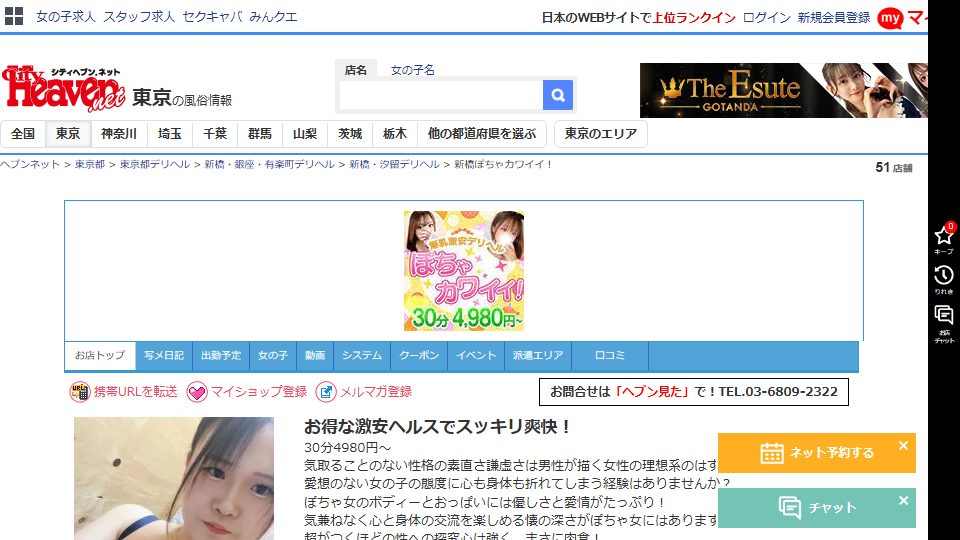
Task: Click the blue search magnifier button
Action: 558,95
